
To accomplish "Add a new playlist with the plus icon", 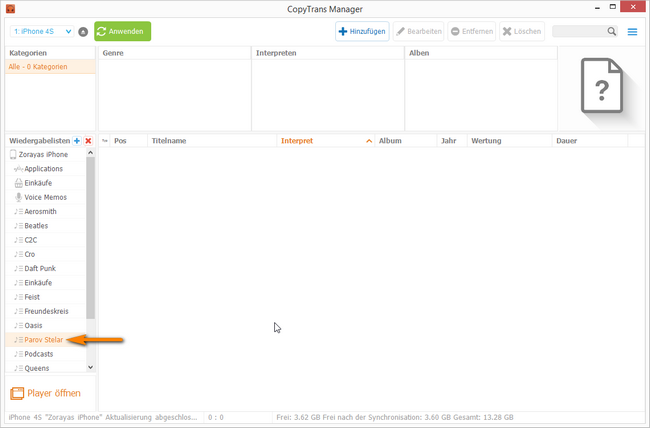I will (77, 141).
